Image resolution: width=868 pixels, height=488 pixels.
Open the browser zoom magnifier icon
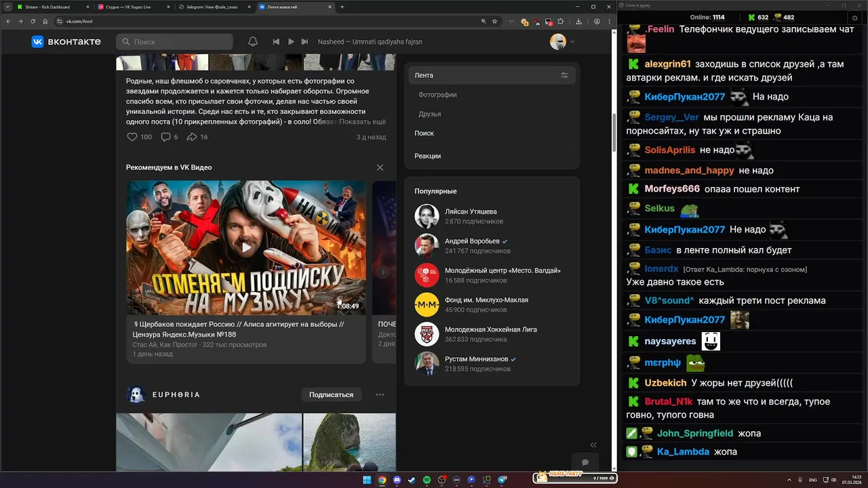484,22
